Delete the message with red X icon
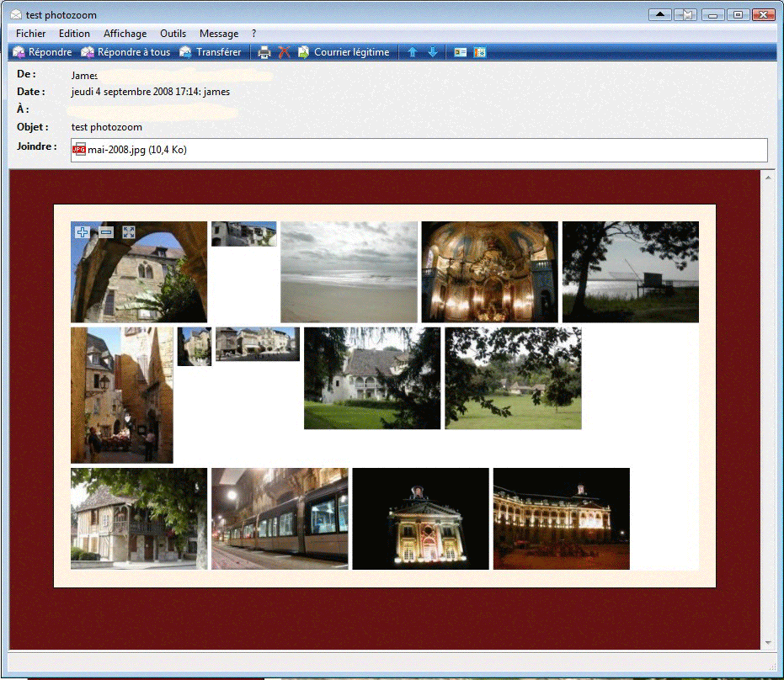 [284, 52]
